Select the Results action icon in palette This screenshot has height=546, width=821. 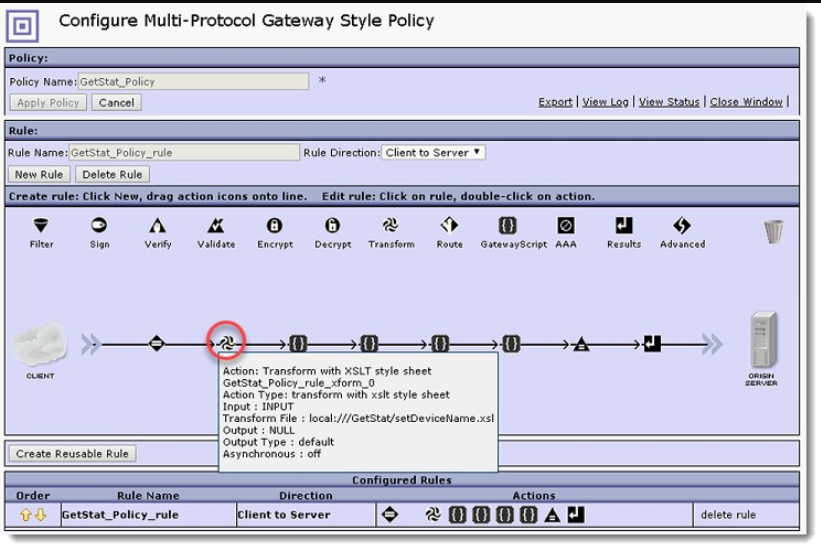tap(624, 226)
